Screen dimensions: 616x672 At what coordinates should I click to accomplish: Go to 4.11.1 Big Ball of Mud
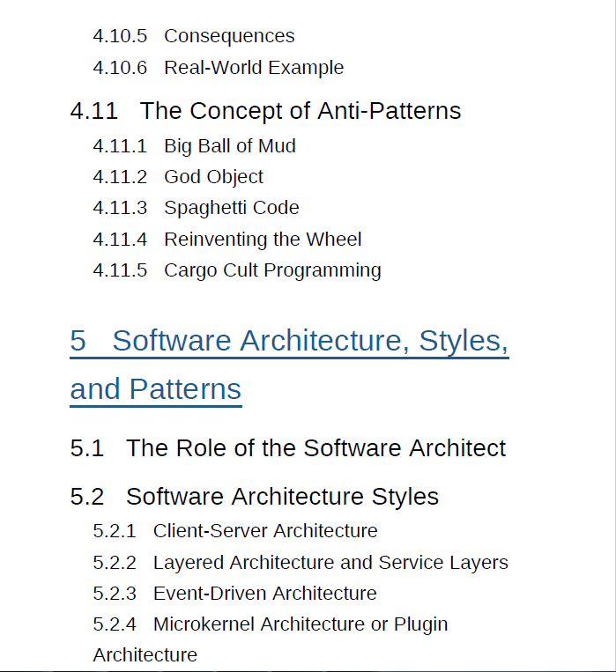[229, 146]
